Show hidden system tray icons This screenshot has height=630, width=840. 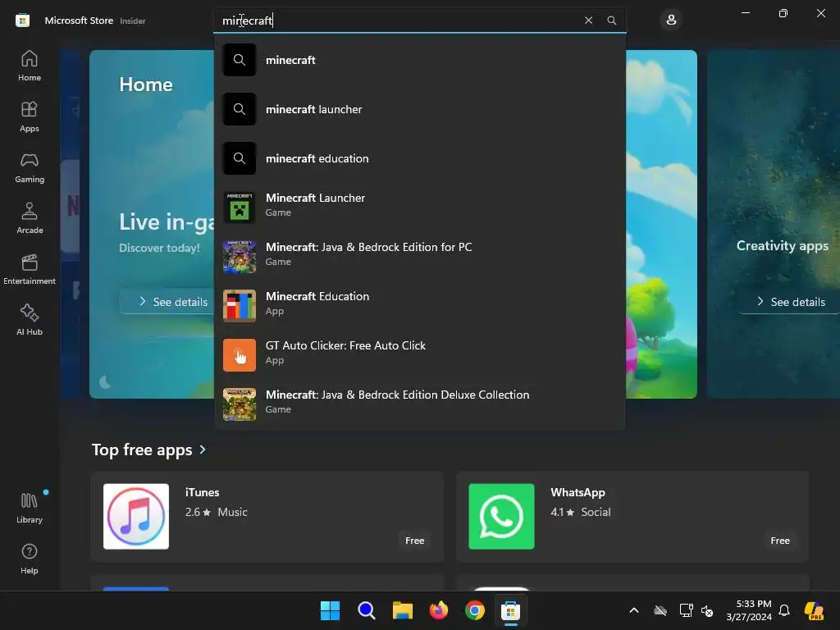[x=634, y=610]
